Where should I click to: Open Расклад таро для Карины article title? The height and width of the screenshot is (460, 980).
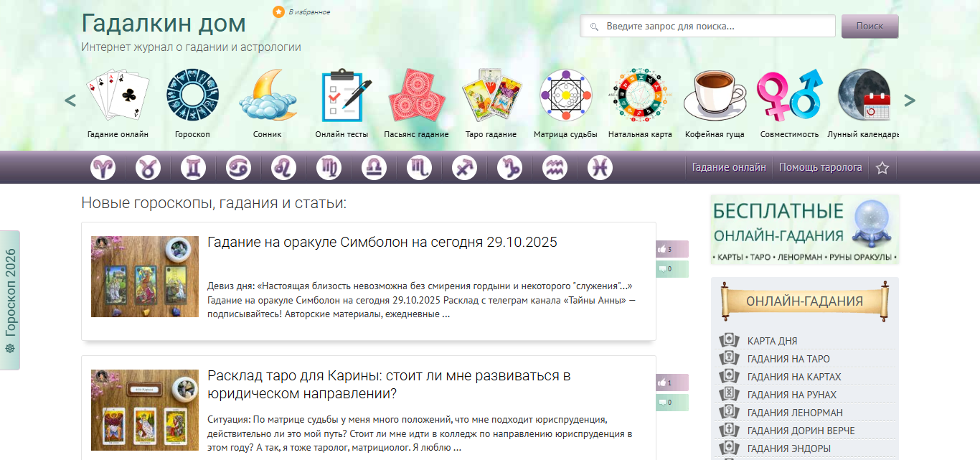(x=389, y=385)
